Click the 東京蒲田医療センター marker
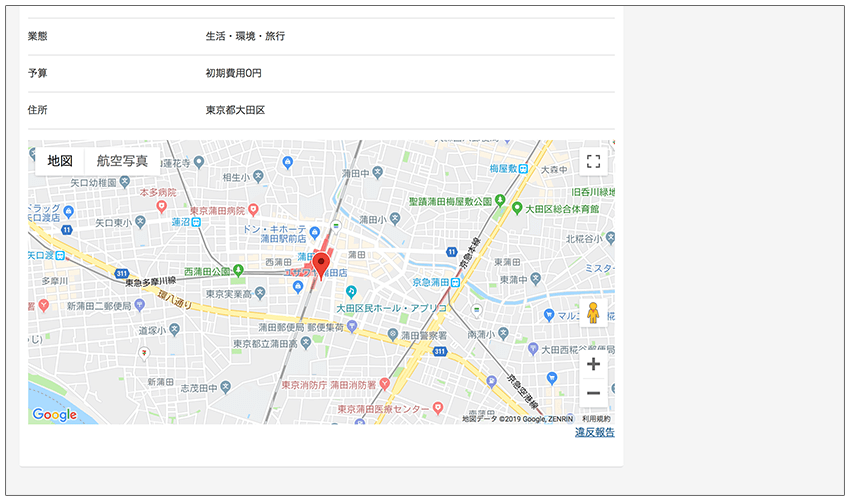 click(x=438, y=409)
